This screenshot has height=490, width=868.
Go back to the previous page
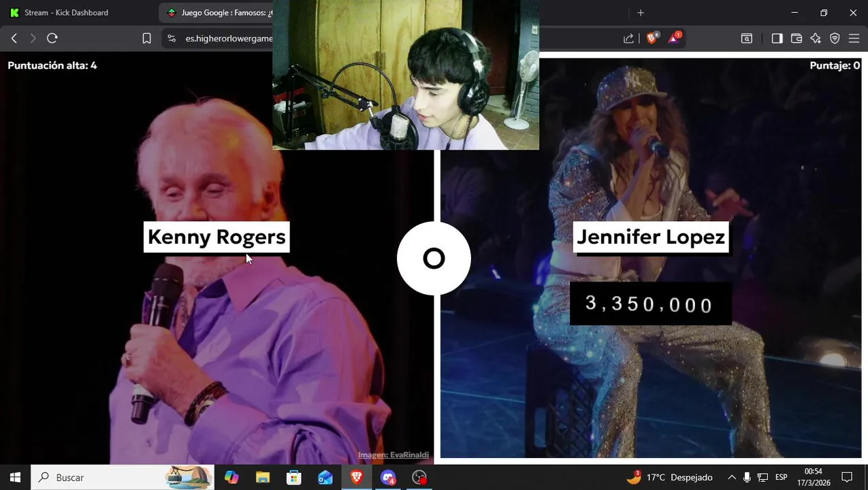pos(14,39)
